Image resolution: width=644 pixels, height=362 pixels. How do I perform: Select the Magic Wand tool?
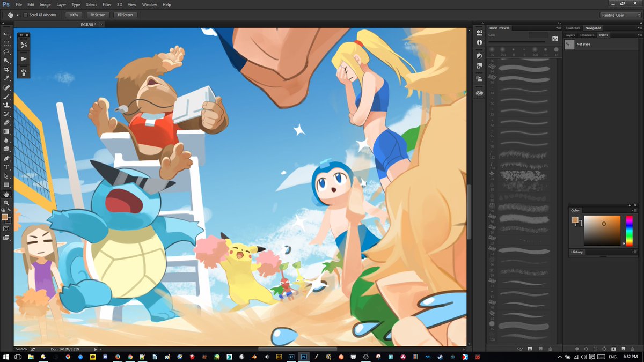tap(6, 61)
